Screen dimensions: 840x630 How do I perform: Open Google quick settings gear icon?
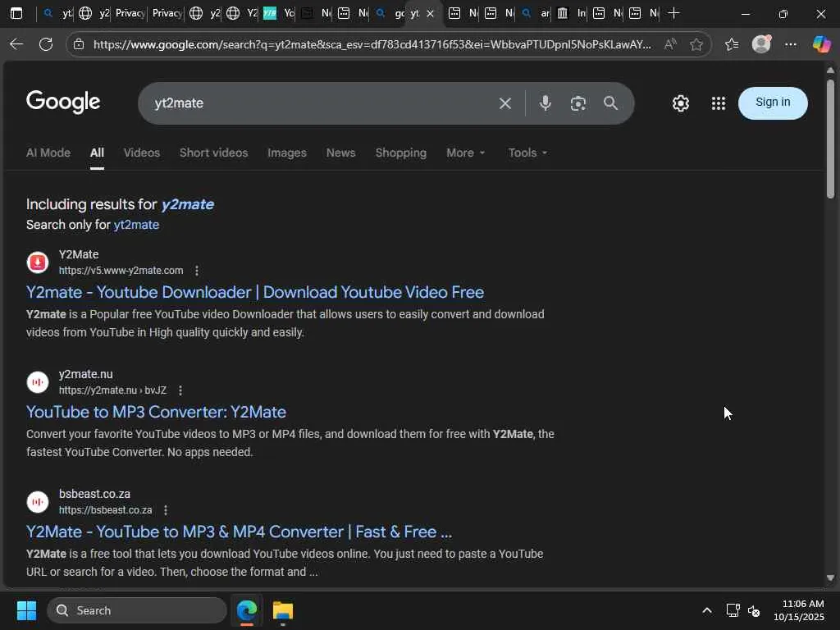pyautogui.click(x=680, y=103)
